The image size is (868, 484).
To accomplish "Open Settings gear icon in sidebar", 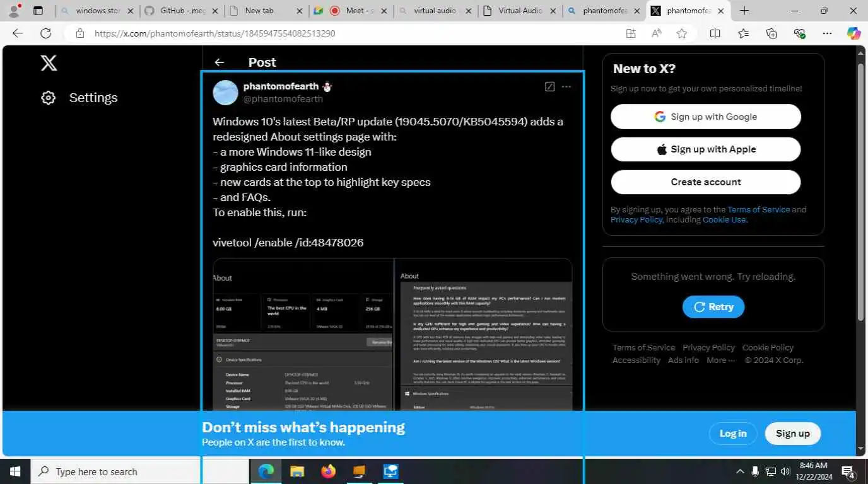I will [x=49, y=98].
